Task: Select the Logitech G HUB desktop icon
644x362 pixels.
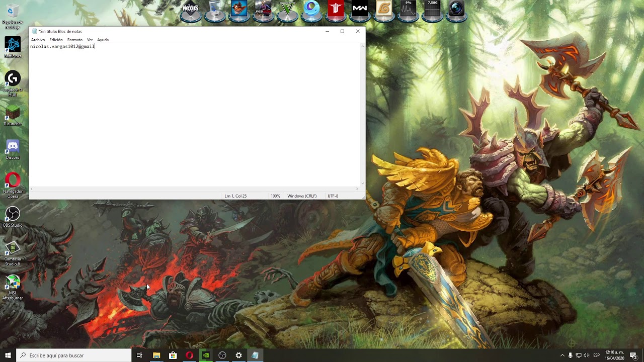Action: click(x=13, y=84)
